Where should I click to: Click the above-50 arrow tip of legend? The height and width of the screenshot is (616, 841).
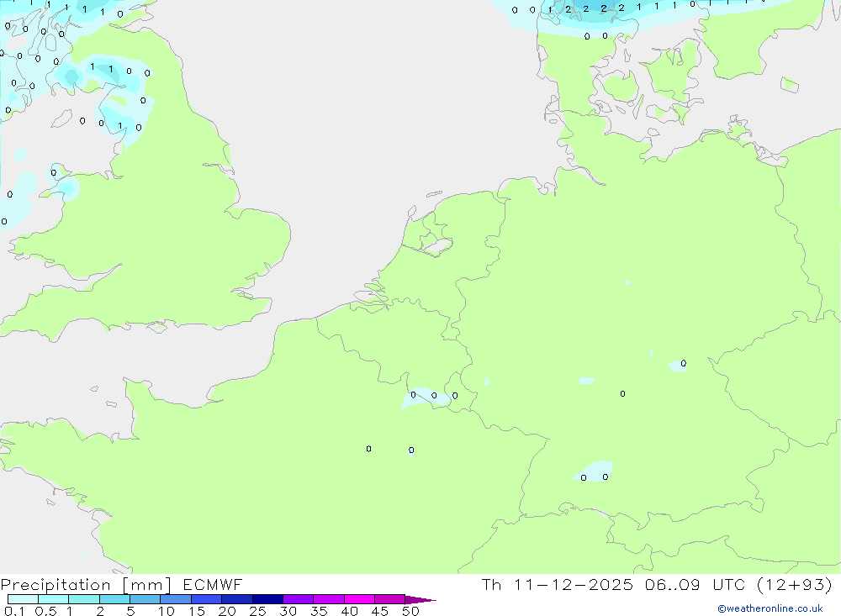pos(421,600)
